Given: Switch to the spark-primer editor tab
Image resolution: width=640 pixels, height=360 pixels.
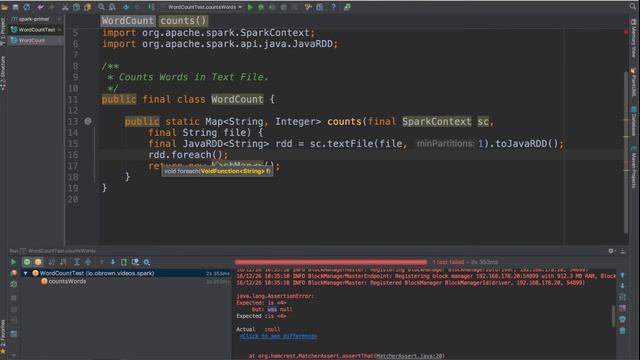Looking at the screenshot, I should tap(36, 19).
